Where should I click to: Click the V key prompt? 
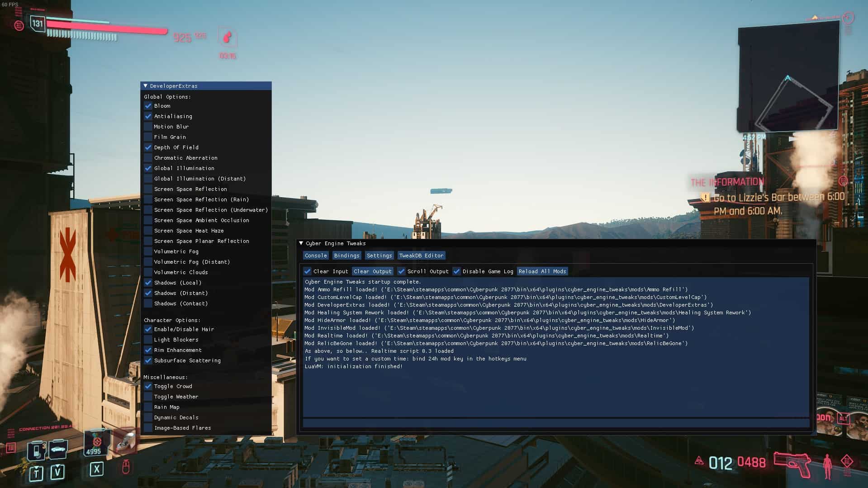(x=57, y=472)
